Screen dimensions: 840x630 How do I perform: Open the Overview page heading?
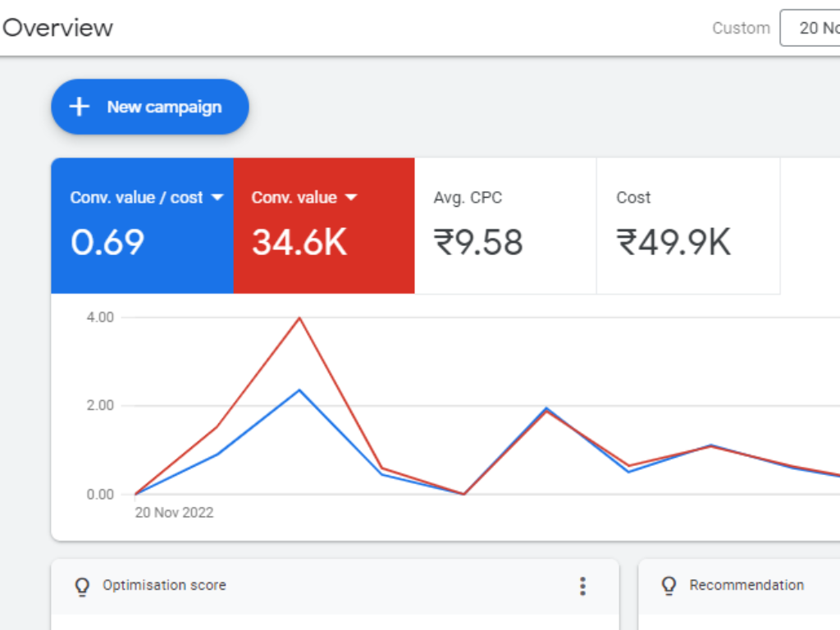57,27
